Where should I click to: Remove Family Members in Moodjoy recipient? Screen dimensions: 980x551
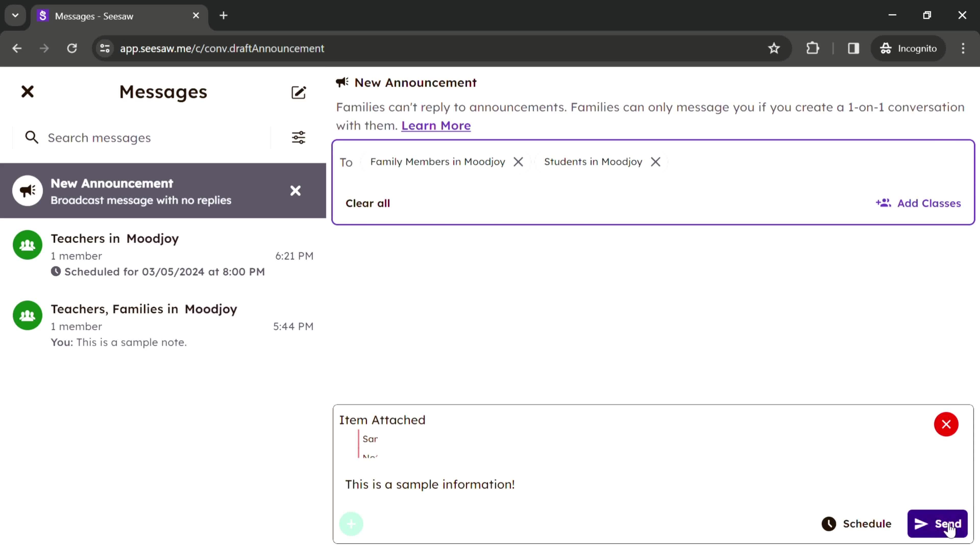click(518, 161)
